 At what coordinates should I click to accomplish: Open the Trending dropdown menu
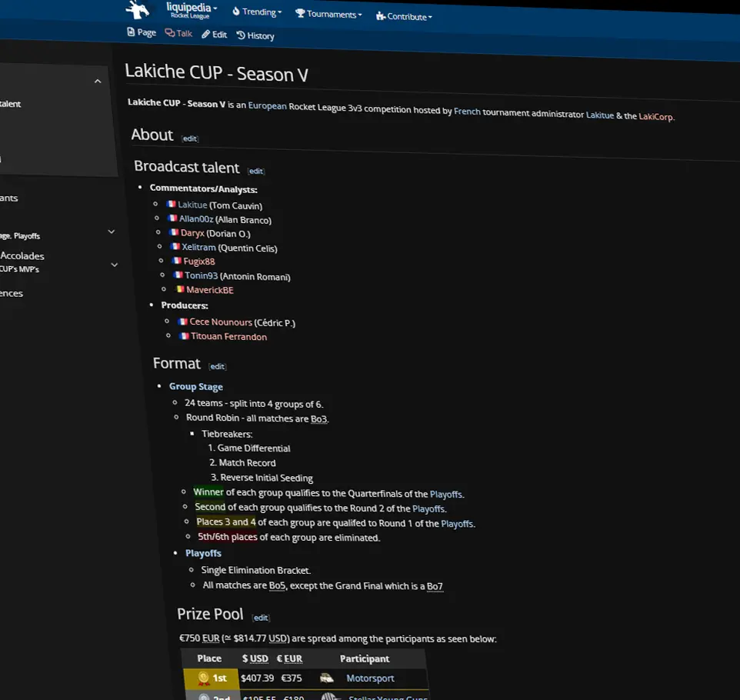tap(257, 12)
